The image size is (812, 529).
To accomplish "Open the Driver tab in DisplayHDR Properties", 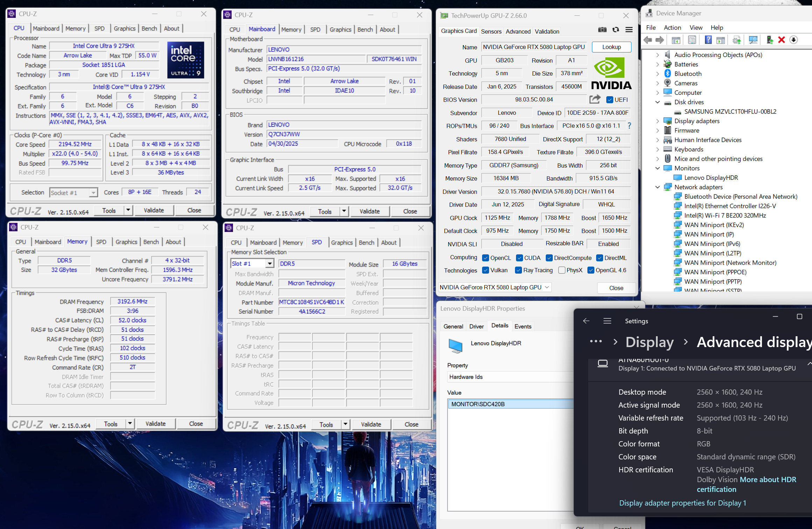I will pos(476,326).
